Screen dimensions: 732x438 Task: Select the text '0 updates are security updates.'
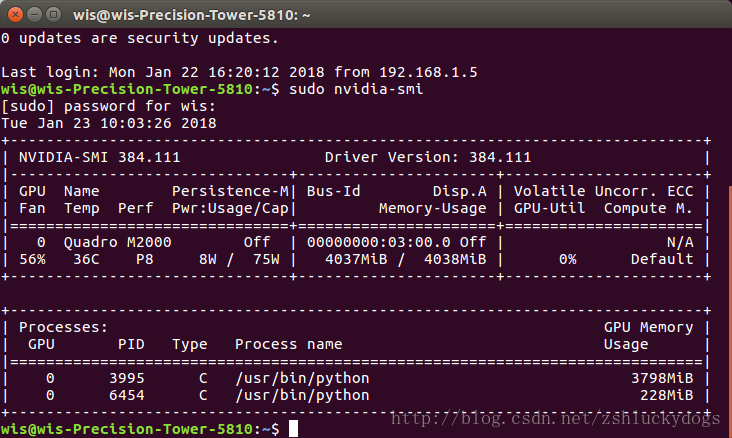(140, 38)
